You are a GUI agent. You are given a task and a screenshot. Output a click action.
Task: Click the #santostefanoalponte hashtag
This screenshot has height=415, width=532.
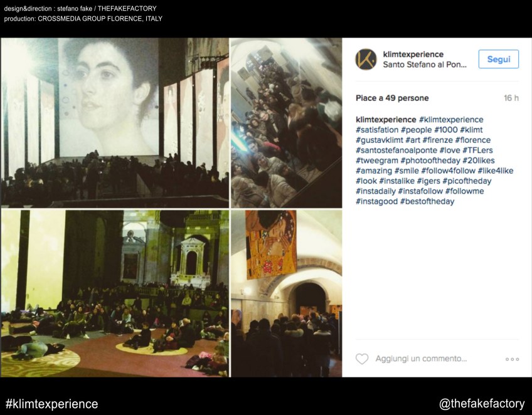tap(396, 150)
